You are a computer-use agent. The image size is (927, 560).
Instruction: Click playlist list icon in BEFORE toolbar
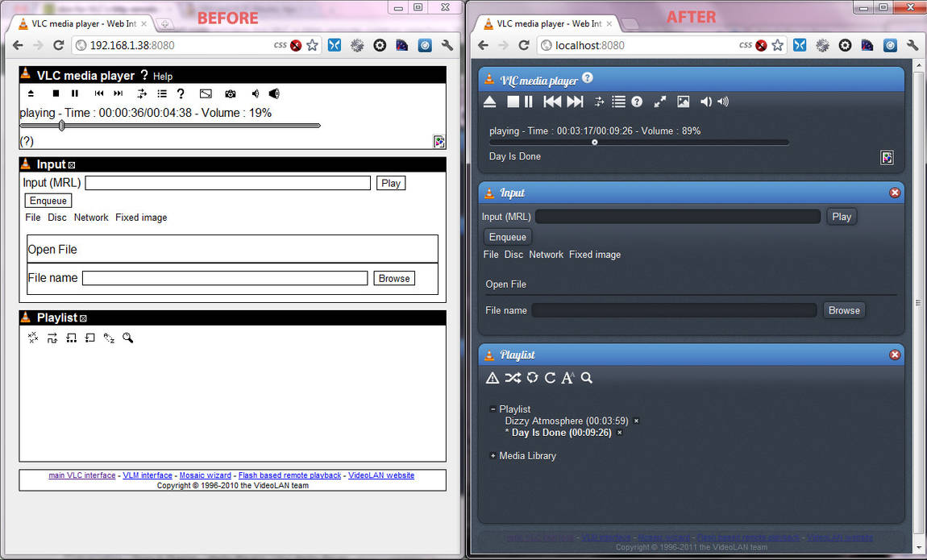coord(162,93)
